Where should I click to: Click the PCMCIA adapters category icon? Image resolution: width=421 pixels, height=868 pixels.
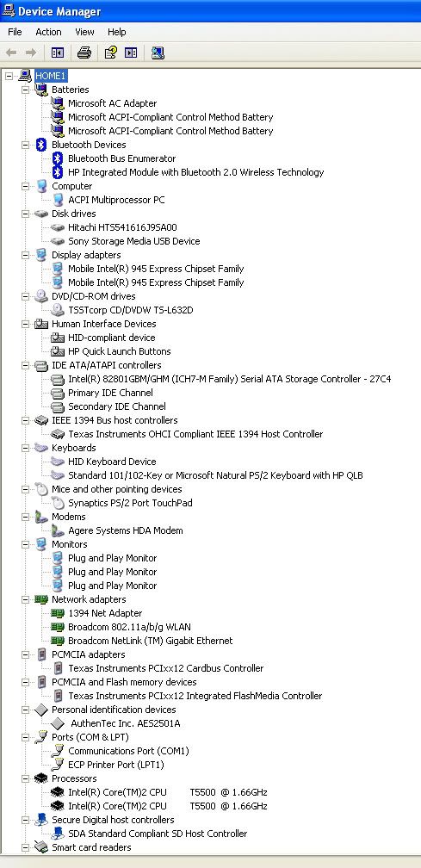coord(41,654)
